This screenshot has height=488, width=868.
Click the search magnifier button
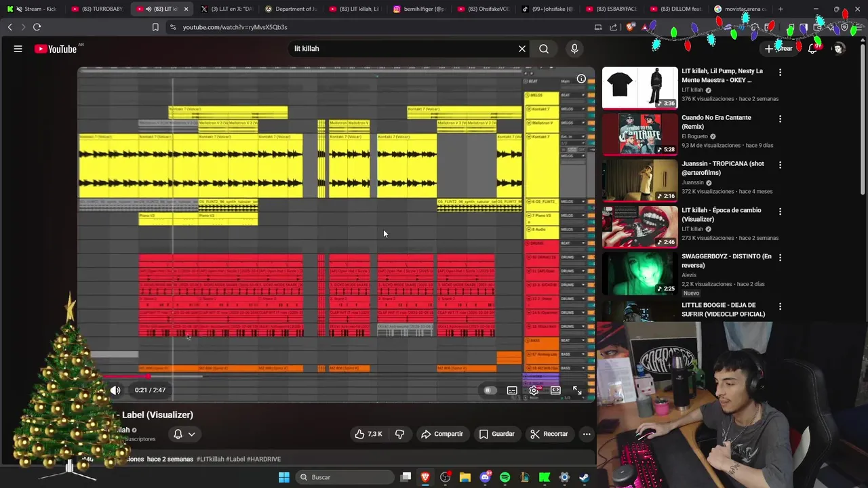tap(544, 49)
